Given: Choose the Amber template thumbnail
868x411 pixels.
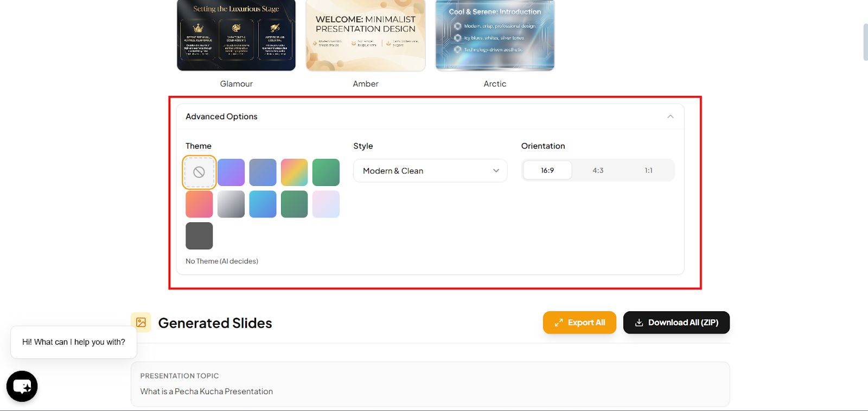Looking at the screenshot, I should click(366, 35).
